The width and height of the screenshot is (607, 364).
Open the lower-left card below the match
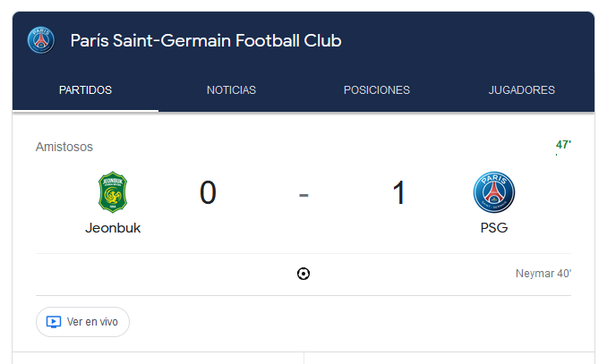tap(158, 358)
